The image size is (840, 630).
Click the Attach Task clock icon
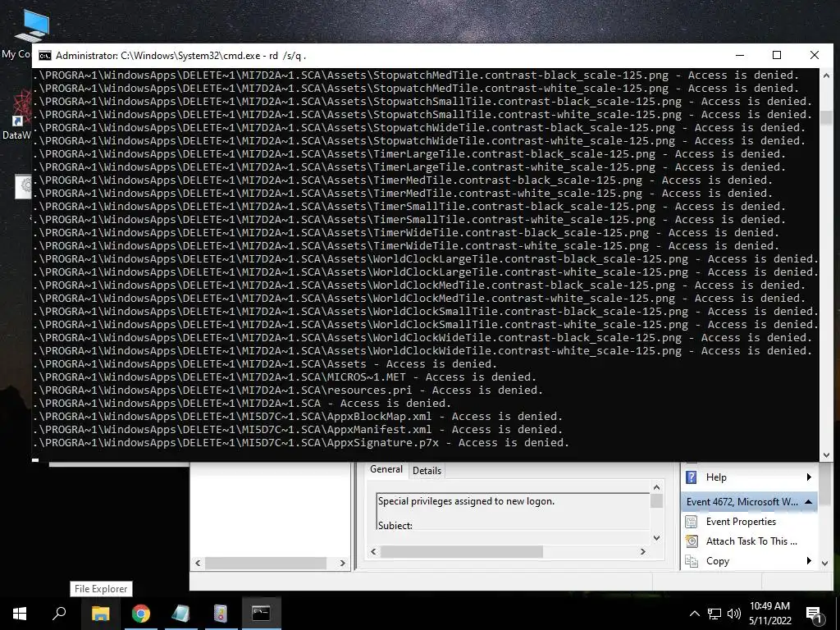point(692,541)
